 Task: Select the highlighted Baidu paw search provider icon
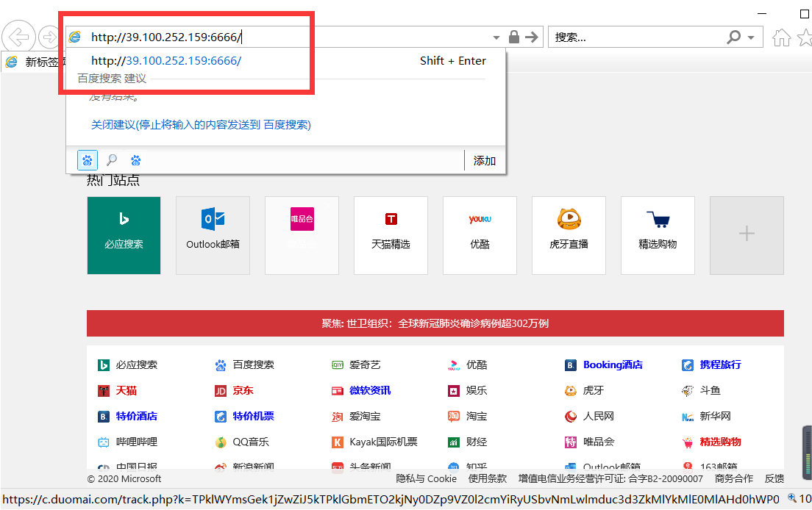tap(87, 160)
